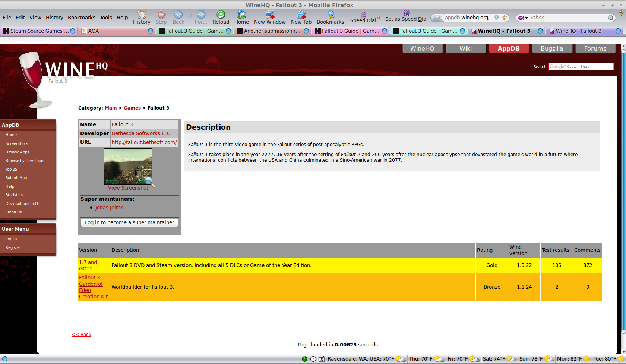Open the File menu

pyautogui.click(x=7, y=18)
